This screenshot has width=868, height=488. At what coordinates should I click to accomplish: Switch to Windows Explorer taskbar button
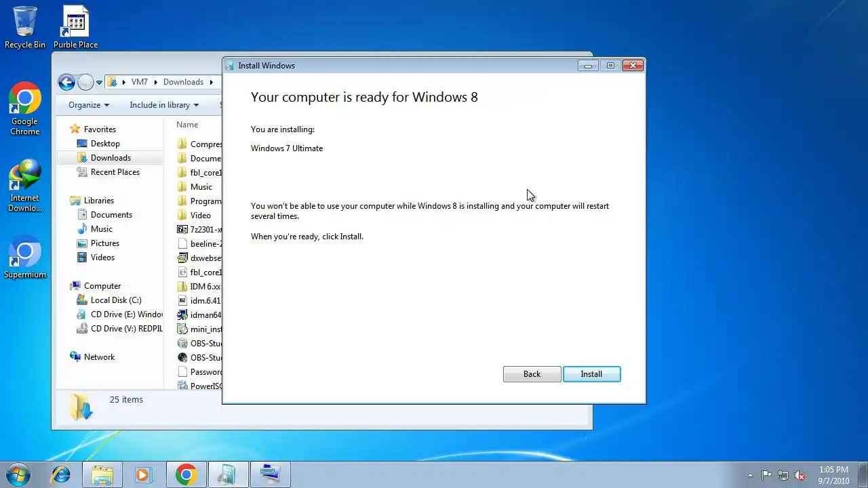coord(102,474)
